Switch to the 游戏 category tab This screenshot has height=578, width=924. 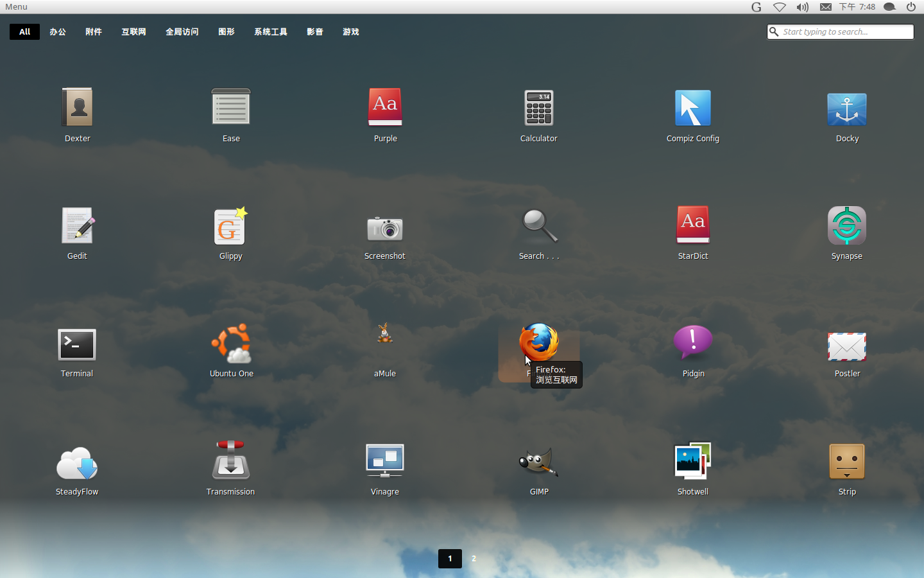point(351,31)
